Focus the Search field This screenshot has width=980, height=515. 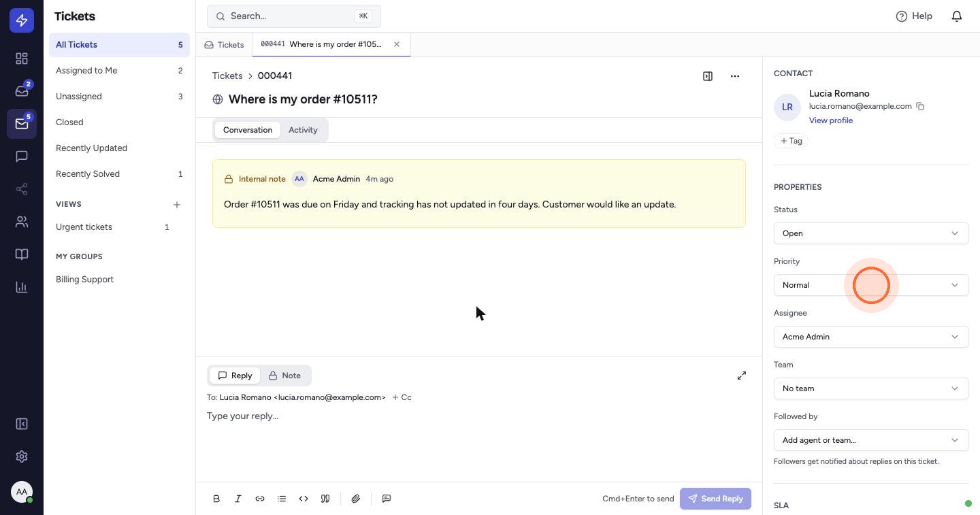[x=294, y=16]
